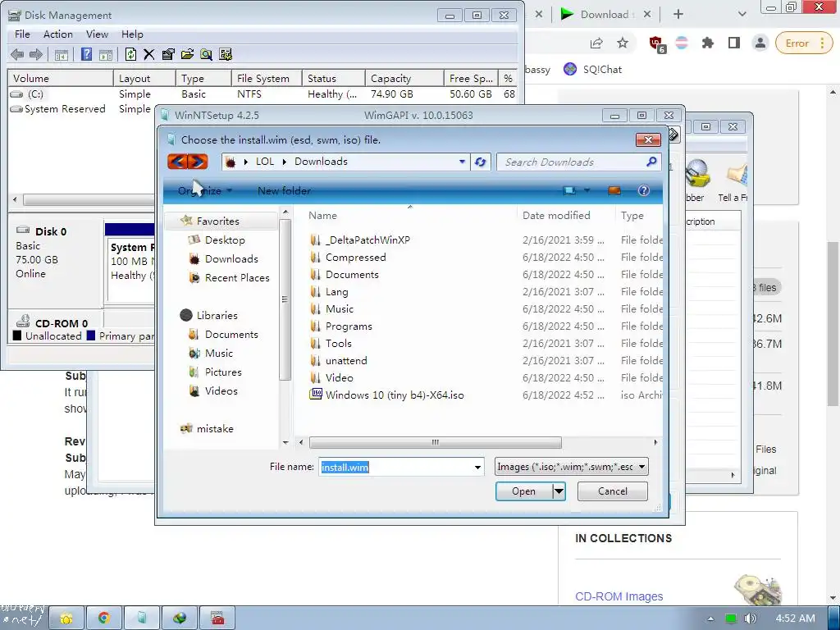Open the Help menu in Disk Management

click(132, 34)
